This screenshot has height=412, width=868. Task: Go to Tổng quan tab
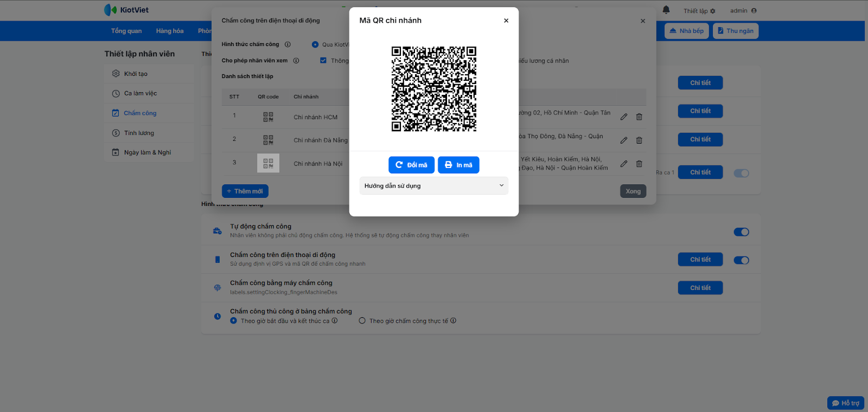coord(126,31)
